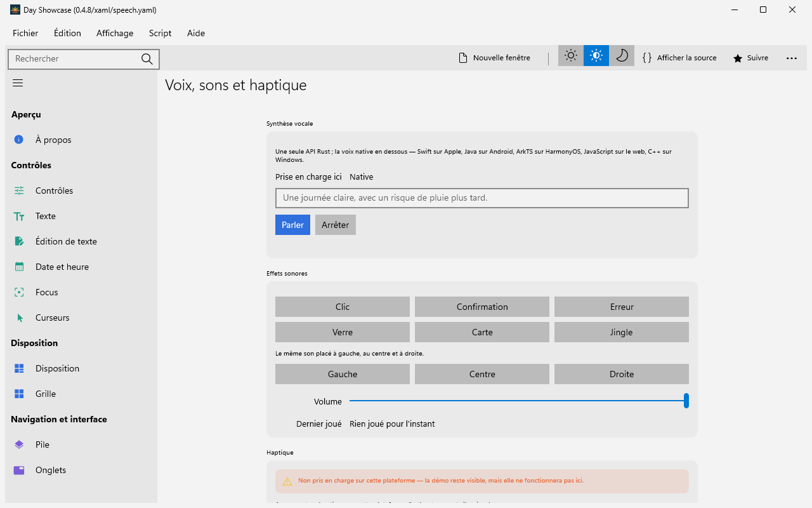This screenshot has width=812, height=508.
Task: Select the Date et heure calendar icon
Action: point(19,267)
